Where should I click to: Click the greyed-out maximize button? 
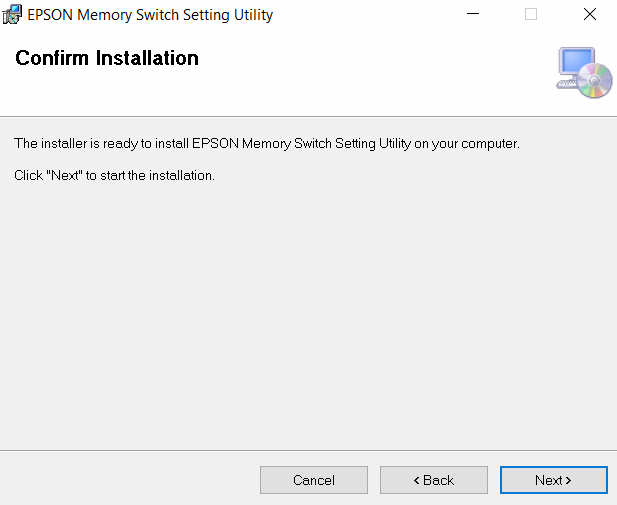(531, 15)
